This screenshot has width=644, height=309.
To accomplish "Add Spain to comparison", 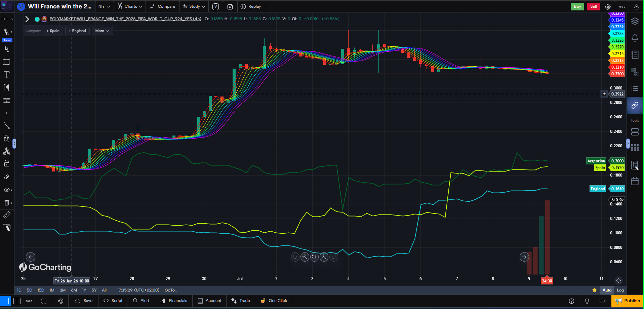I will [x=53, y=31].
